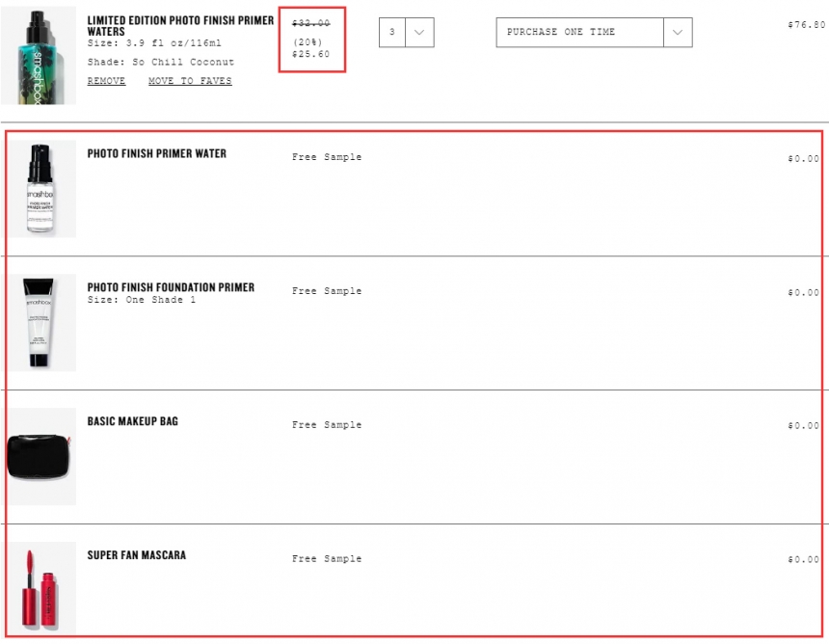Image resolution: width=829 pixels, height=644 pixels.
Task: Click the Remove link
Action: point(106,81)
